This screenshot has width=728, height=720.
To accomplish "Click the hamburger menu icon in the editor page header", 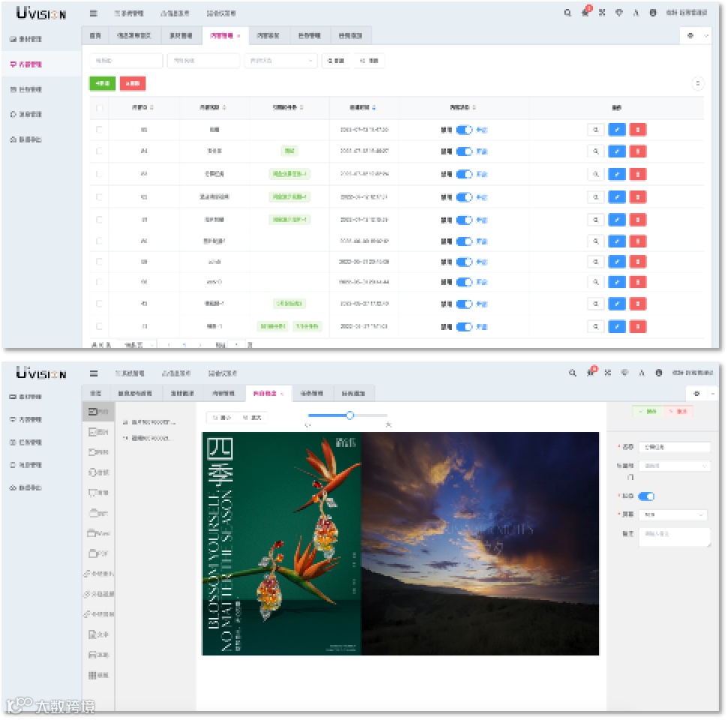I will 93,373.
